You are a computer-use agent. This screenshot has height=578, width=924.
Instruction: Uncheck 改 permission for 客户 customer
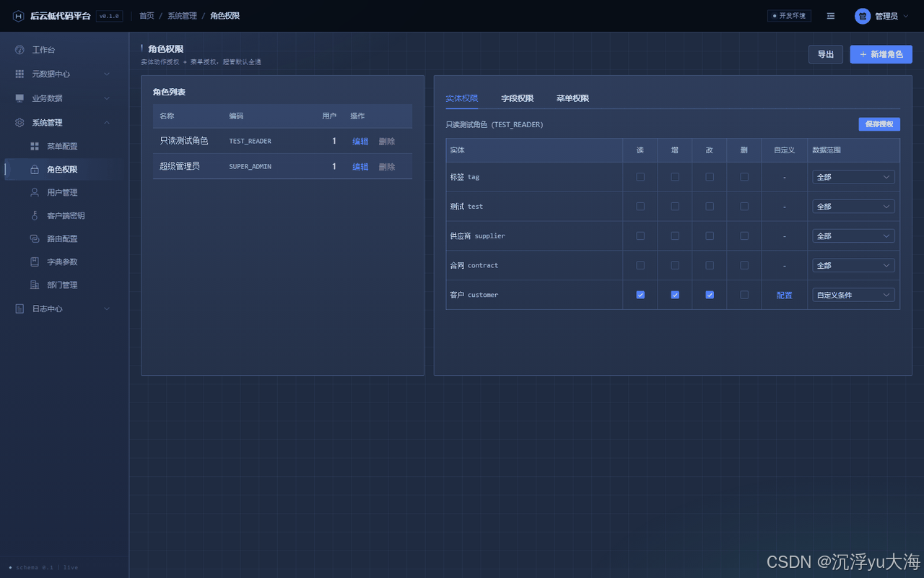(x=710, y=295)
